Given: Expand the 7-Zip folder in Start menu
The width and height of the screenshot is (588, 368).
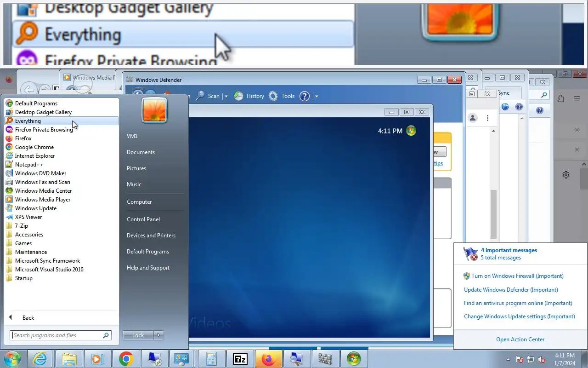Looking at the screenshot, I should [62, 226].
